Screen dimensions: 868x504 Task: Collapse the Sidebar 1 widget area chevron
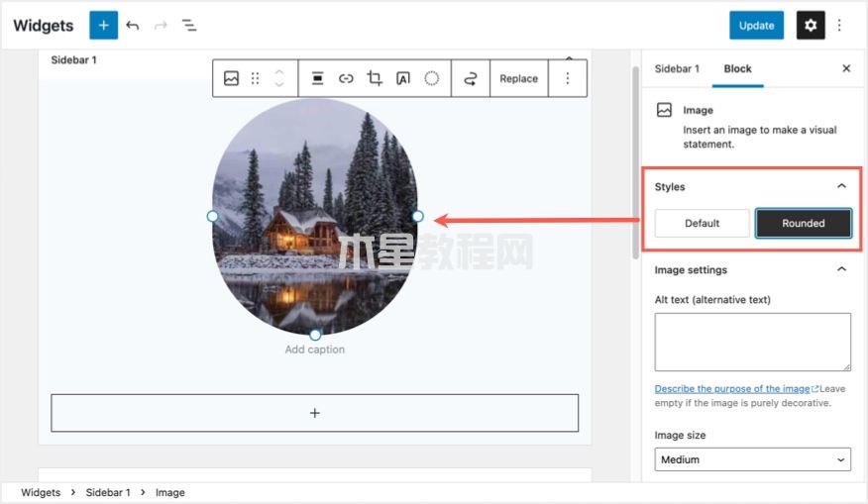pos(569,57)
